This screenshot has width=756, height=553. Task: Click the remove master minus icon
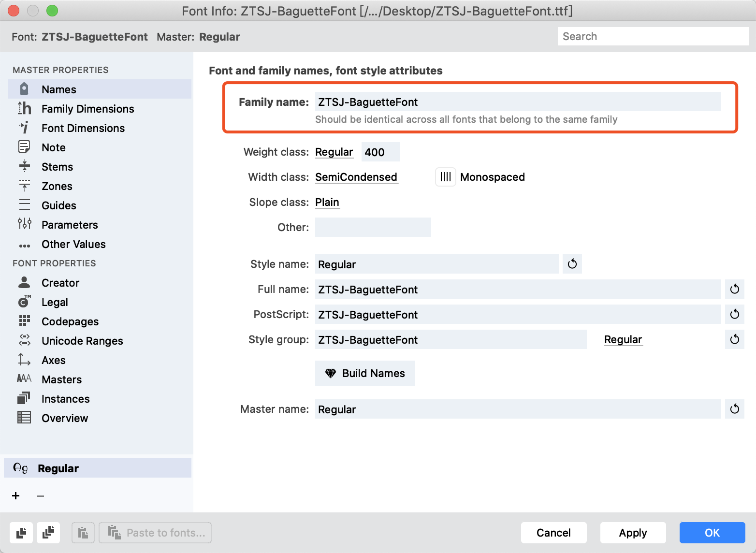click(x=41, y=495)
